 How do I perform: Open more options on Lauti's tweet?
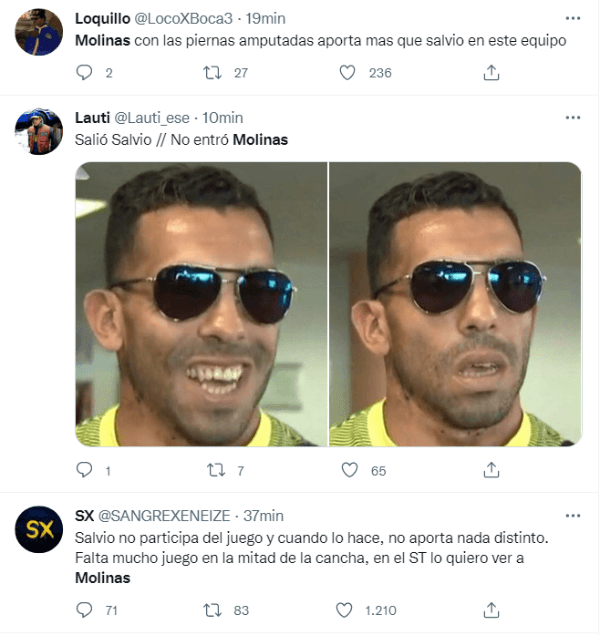point(573,117)
